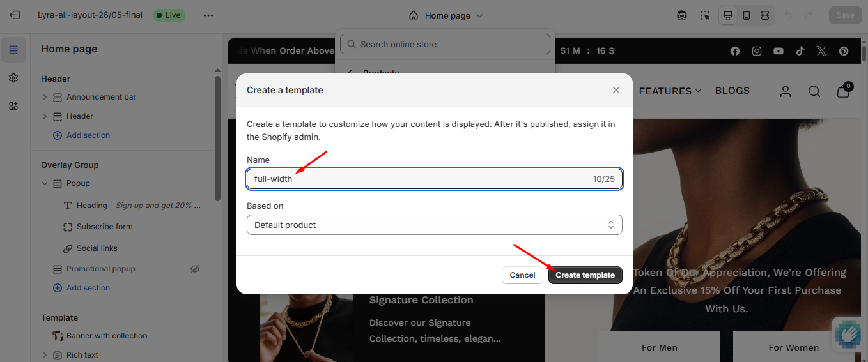868x362 pixels.
Task: Click the exit editor icon
Action: [x=15, y=15]
